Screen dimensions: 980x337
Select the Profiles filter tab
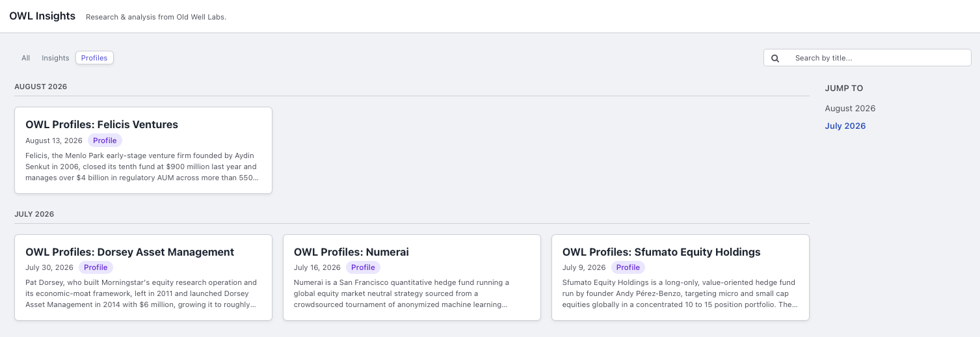pos(94,58)
